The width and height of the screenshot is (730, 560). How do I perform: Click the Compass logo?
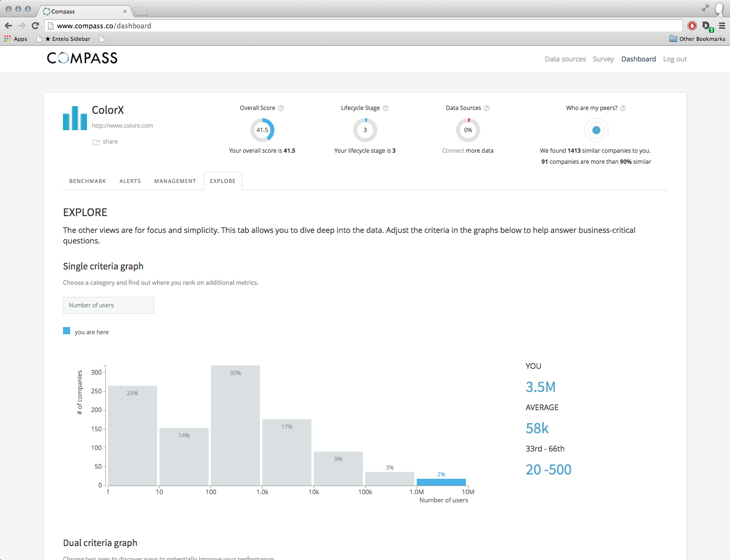click(x=82, y=58)
